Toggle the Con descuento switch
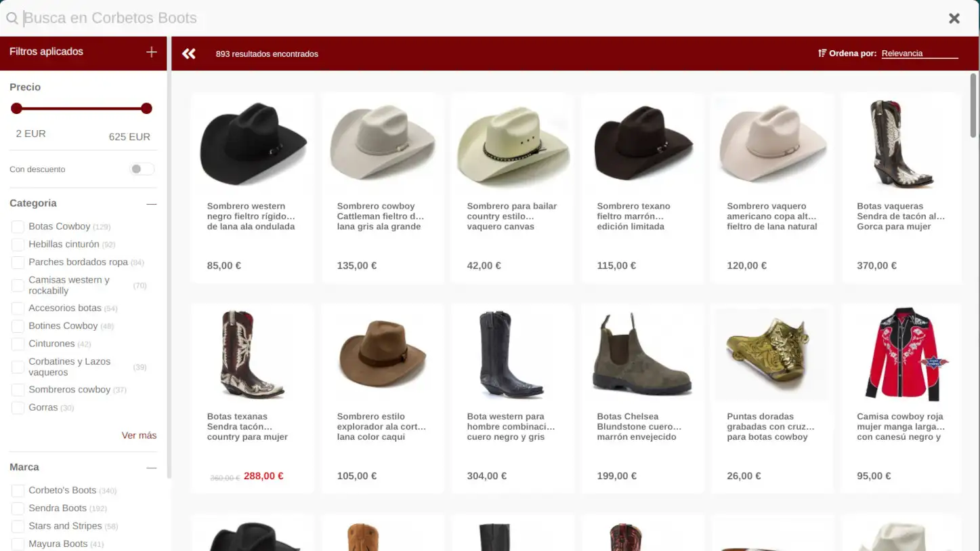 click(x=142, y=169)
